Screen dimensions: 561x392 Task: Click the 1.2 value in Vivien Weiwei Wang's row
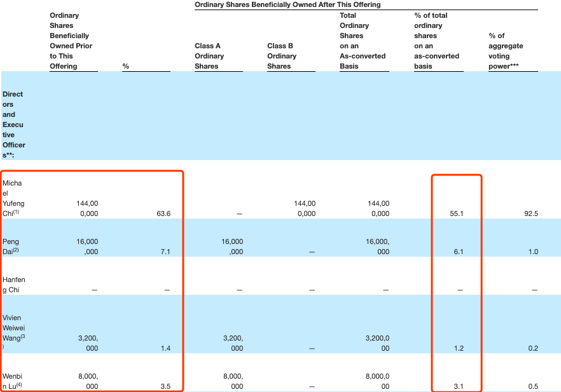tap(459, 348)
